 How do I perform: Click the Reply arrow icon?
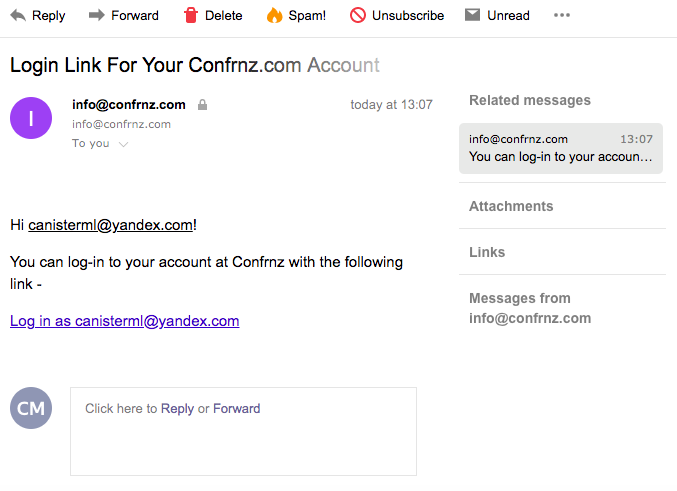pyautogui.click(x=18, y=16)
